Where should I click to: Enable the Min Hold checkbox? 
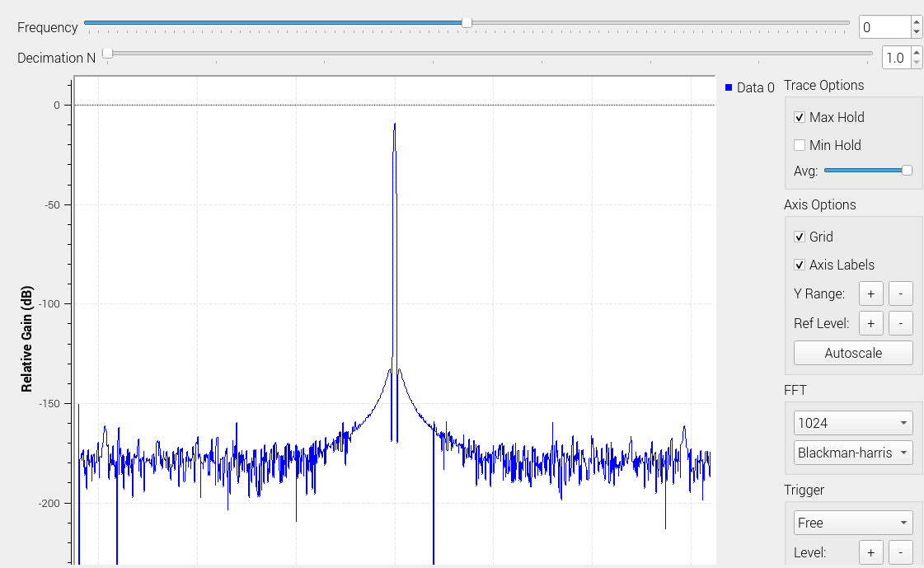tap(800, 145)
